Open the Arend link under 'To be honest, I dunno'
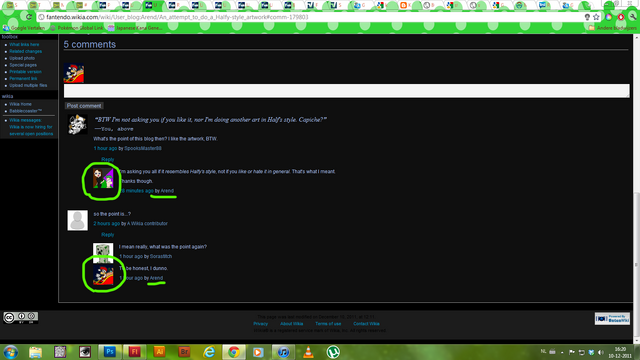The width and height of the screenshot is (640, 360). coord(156,278)
